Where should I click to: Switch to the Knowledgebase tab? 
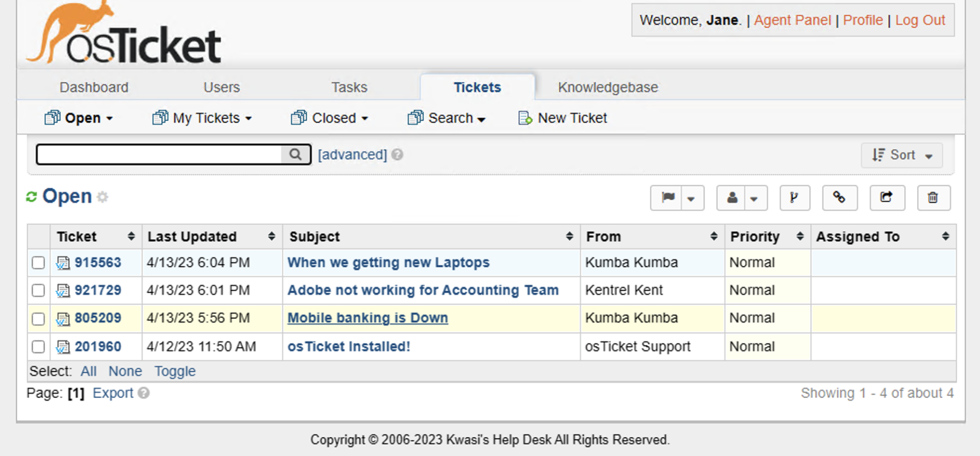click(608, 87)
